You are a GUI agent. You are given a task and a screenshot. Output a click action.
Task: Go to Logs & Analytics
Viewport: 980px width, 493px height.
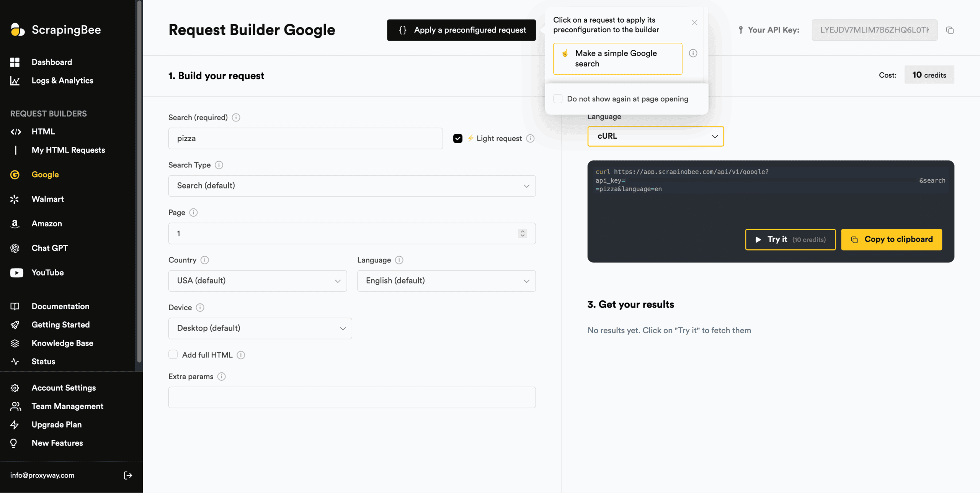coord(62,81)
